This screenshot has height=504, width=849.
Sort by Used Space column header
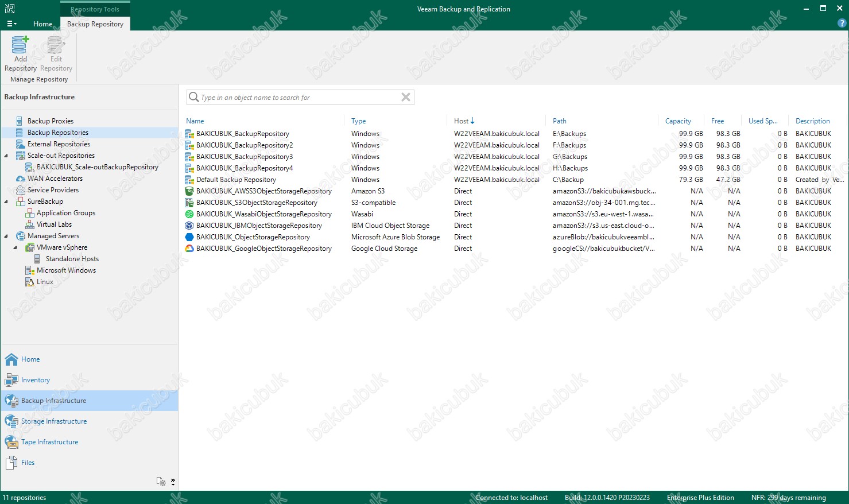(763, 121)
